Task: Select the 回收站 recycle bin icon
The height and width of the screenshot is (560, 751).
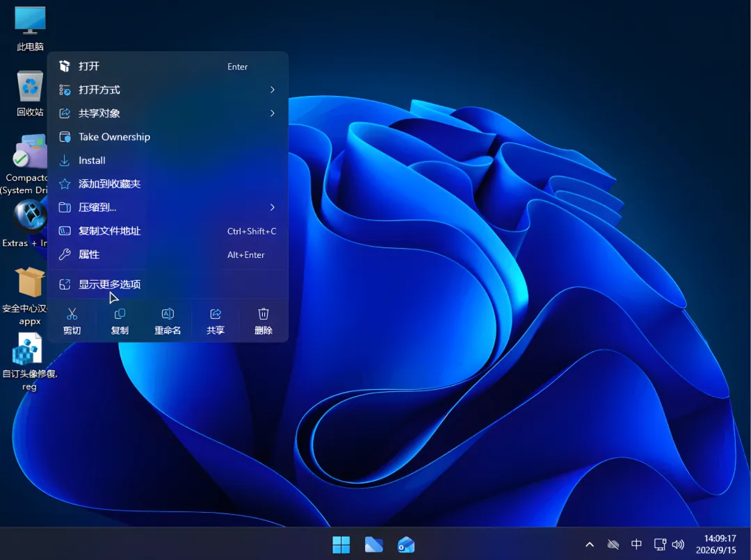Action: point(30,93)
